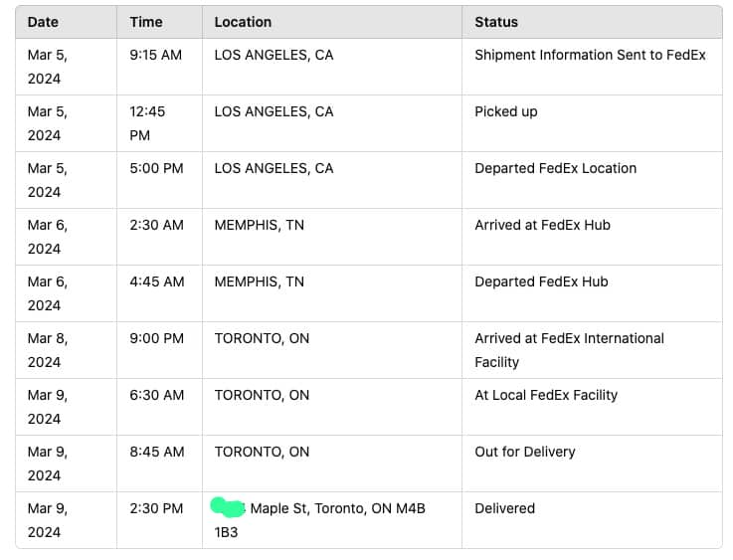Click the green redaction scribble on the address
The width and height of the screenshot is (733, 560).
pos(229,508)
